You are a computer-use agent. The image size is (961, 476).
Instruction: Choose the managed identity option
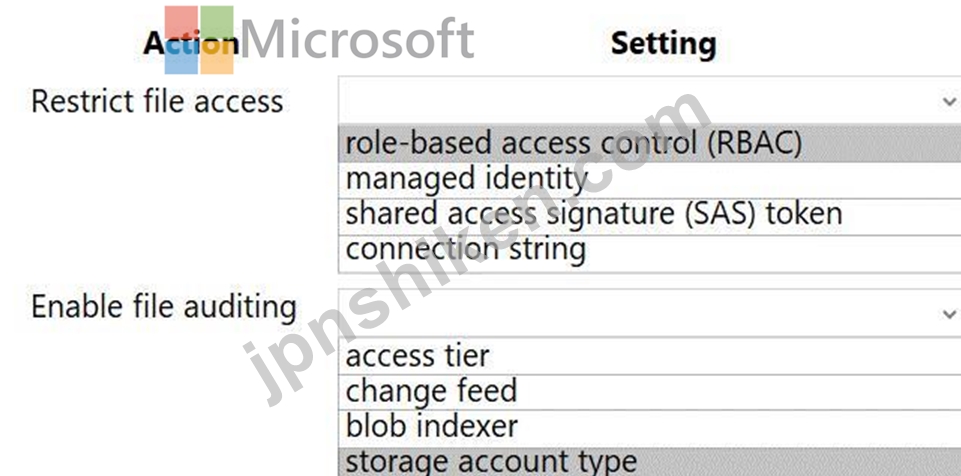click(x=649, y=180)
